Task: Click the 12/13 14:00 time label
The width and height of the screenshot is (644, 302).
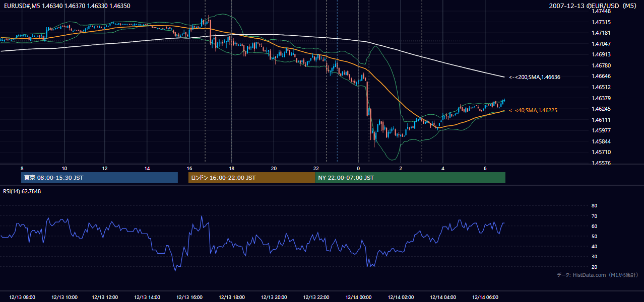Action: pos(148,297)
